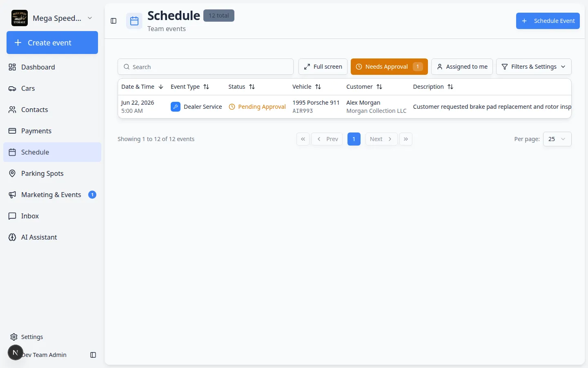588x368 pixels.
Task: Click the 12 total badge
Action: 219,16
